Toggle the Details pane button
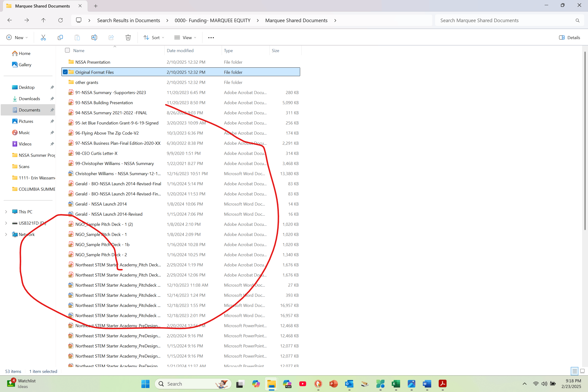Image resolution: width=588 pixels, height=392 pixels. coord(569,37)
